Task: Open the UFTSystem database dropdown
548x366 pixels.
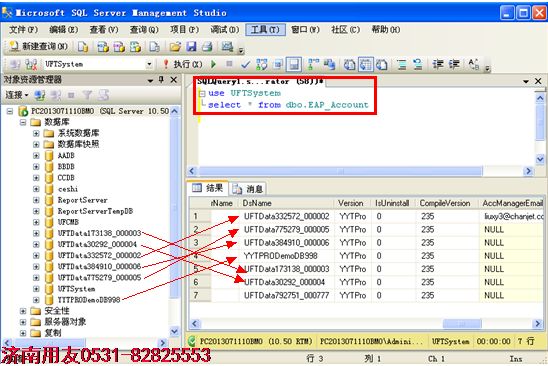Action: 149,64
